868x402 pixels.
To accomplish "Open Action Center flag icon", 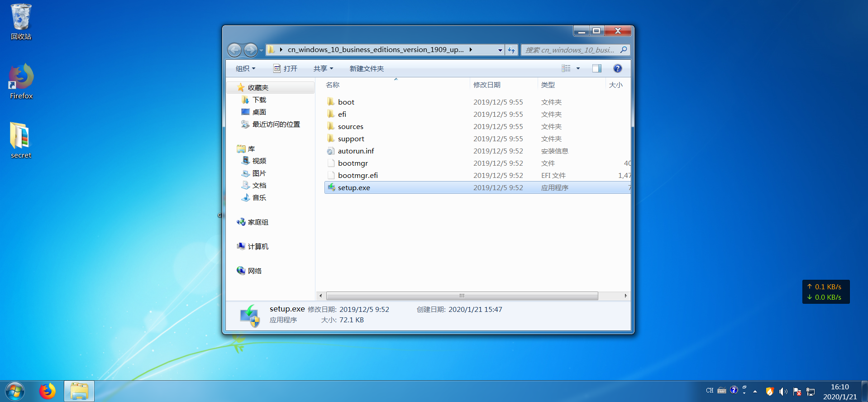I will [797, 392].
